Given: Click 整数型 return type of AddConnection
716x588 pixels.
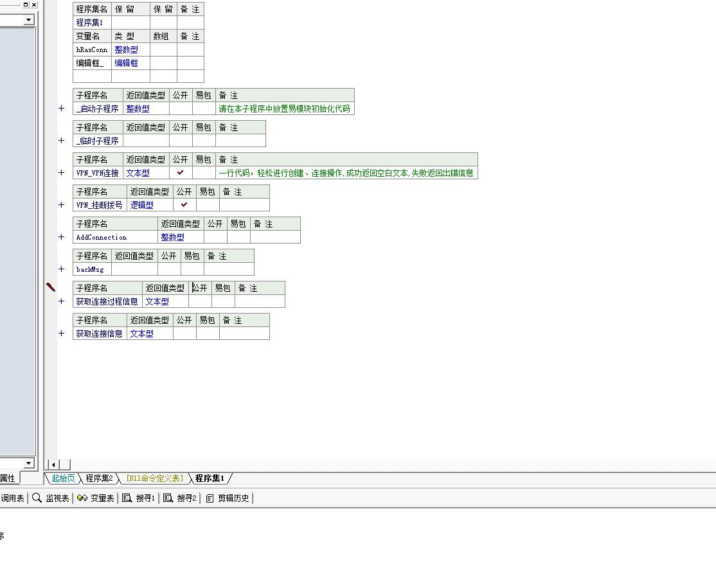Looking at the screenshot, I should point(172,237).
